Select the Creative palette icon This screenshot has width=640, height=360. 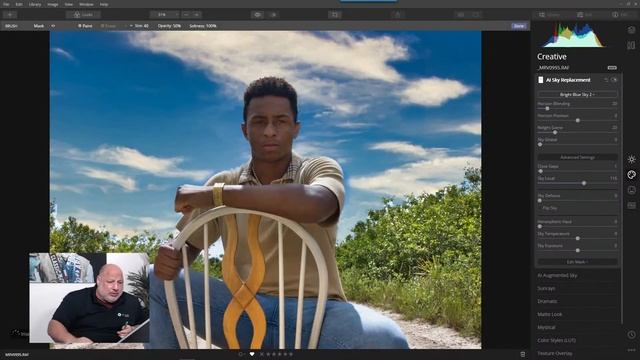click(x=631, y=175)
